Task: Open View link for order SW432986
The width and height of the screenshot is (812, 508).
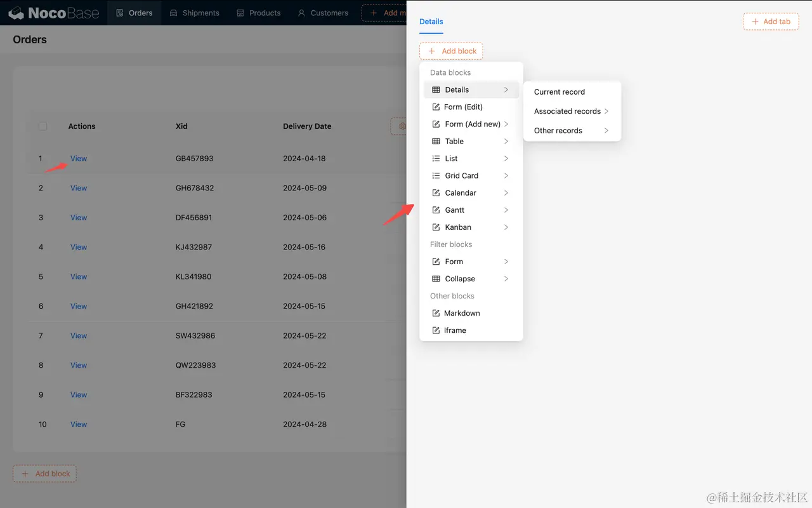Action: click(79, 336)
